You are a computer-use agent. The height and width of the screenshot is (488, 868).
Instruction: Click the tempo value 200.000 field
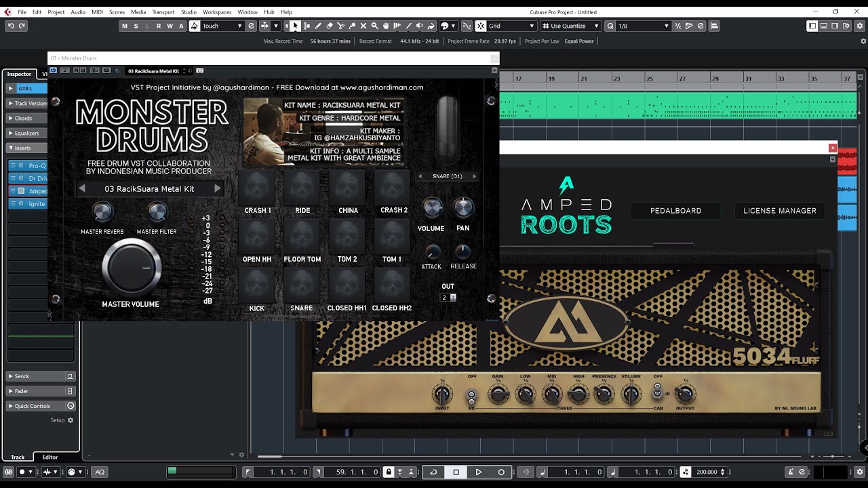[x=706, y=472]
